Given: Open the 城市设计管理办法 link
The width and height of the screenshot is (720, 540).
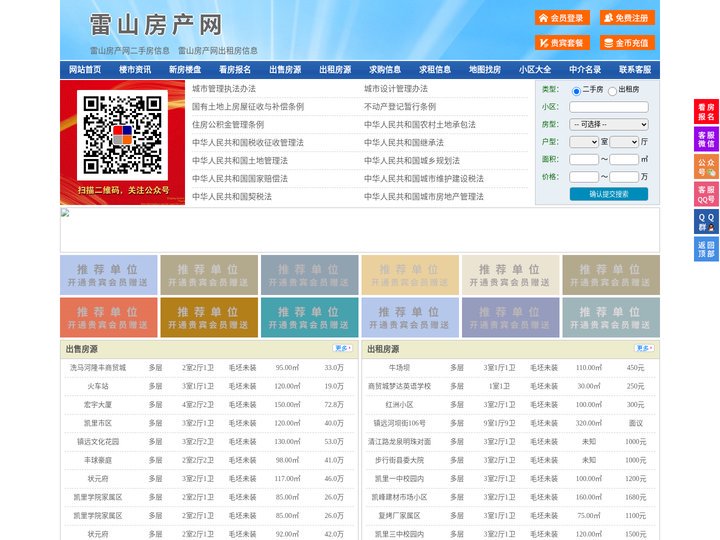Looking at the screenshot, I should pos(396,89).
